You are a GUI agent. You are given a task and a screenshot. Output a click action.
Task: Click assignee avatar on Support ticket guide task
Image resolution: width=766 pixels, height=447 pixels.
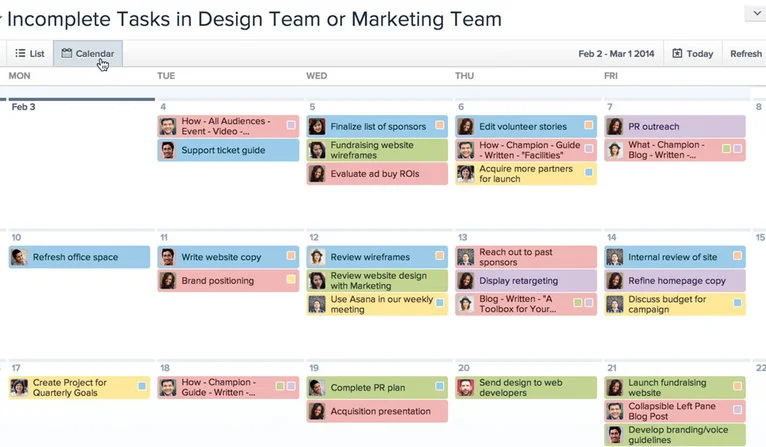click(168, 150)
